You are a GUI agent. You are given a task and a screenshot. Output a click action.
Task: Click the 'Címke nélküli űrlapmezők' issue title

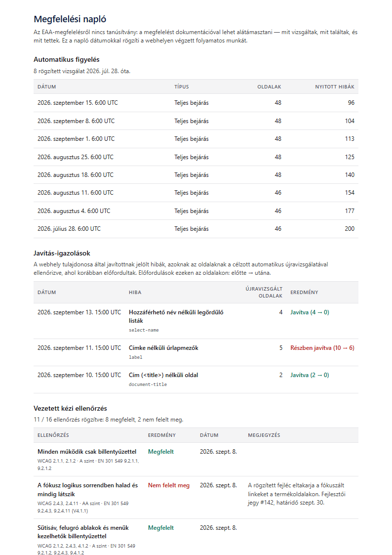coord(163,348)
